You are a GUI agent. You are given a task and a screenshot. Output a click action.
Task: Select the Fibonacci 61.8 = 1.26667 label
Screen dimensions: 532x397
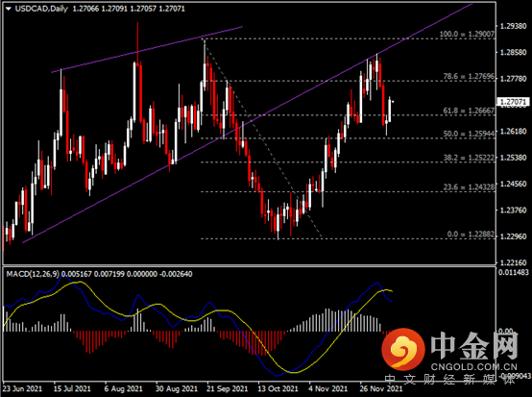pos(469,111)
